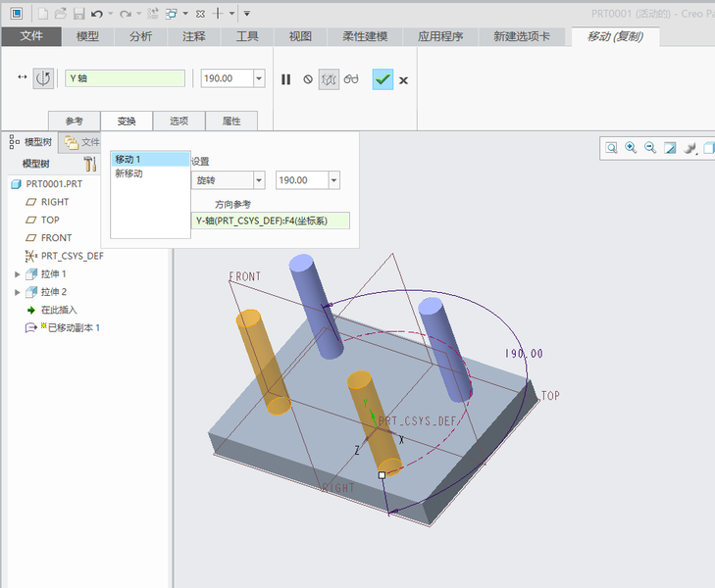Click the Redo arrow icon
The image size is (715, 588).
(x=126, y=14)
